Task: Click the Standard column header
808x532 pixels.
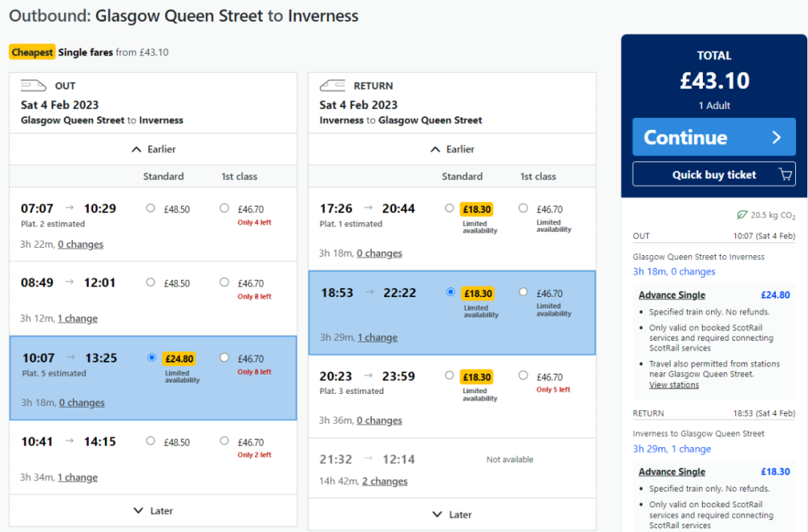Action: coord(163,176)
